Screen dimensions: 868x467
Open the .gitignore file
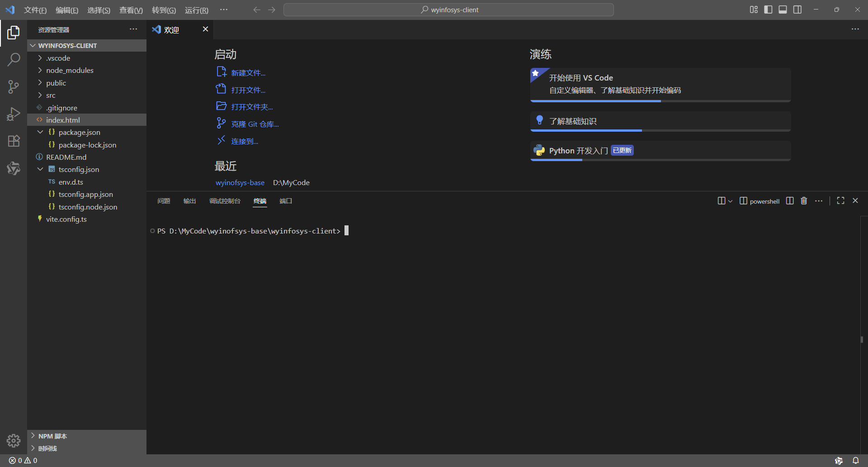click(87, 108)
